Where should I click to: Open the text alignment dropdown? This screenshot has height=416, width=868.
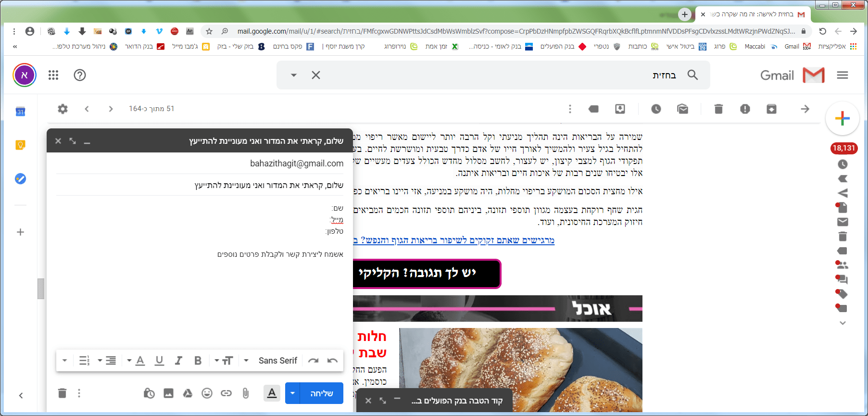(107, 361)
